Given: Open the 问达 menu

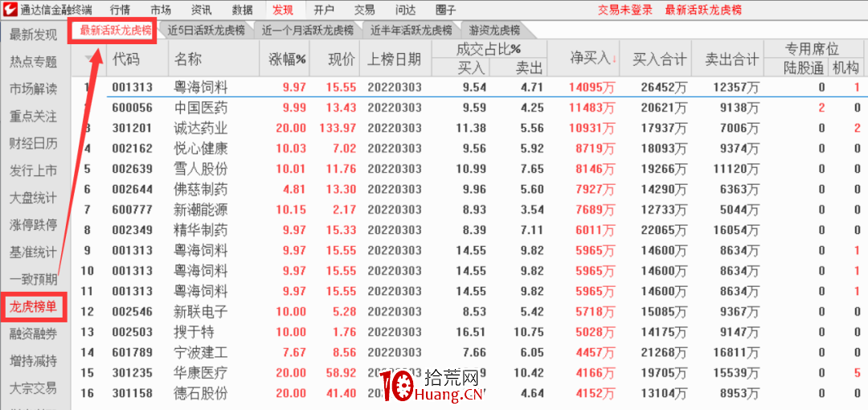Looking at the screenshot, I should point(406,10).
